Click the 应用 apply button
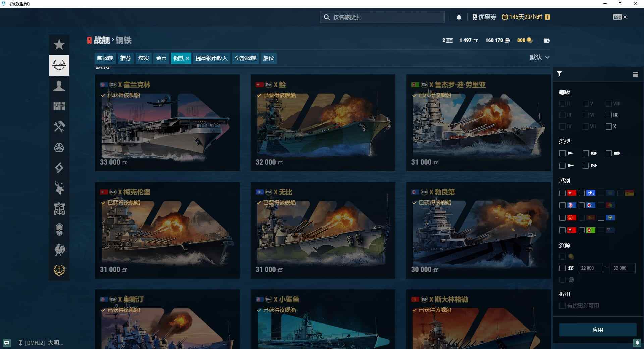 click(598, 330)
